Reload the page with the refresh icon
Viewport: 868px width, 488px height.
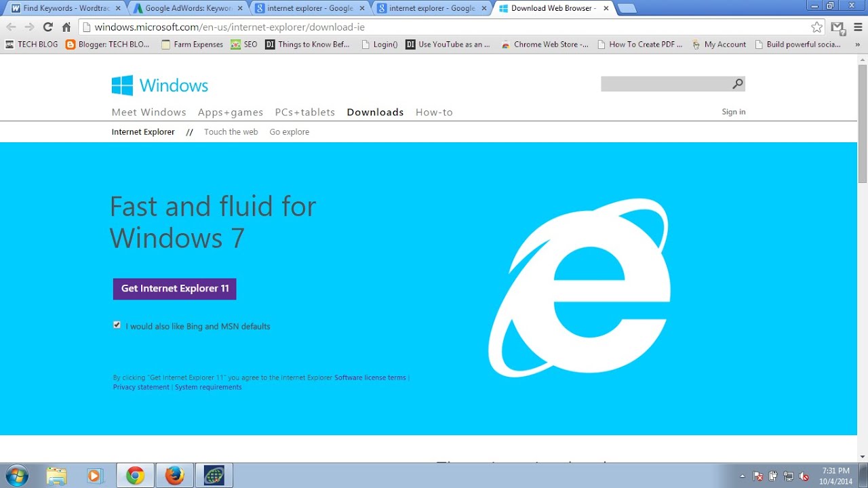[47, 27]
